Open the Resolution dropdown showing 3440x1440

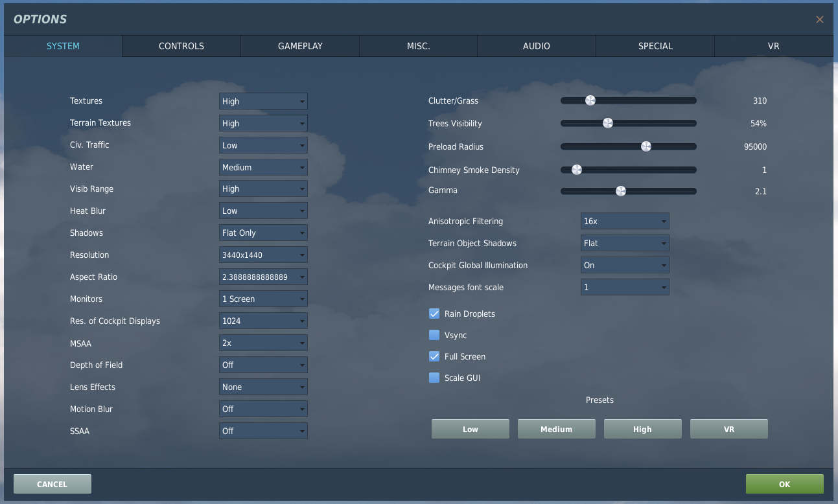click(x=263, y=255)
